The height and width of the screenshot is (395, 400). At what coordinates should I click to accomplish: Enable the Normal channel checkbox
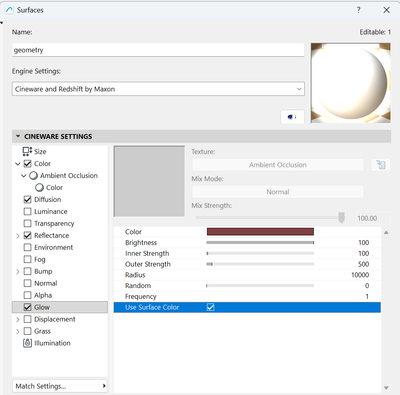(28, 283)
